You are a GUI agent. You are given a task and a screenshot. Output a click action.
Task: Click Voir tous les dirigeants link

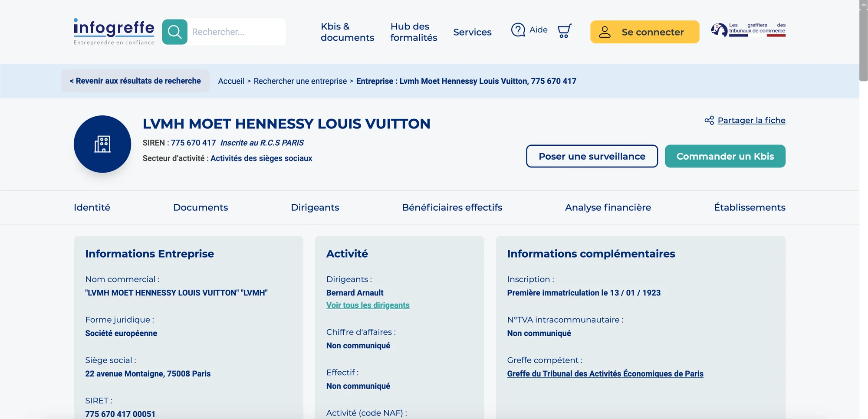coord(368,305)
